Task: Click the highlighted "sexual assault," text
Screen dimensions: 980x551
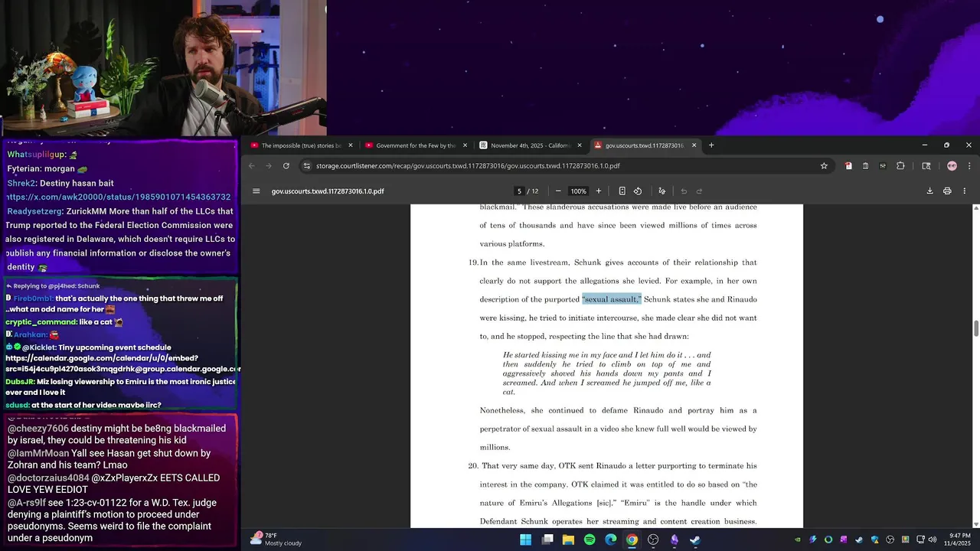Action: [612, 299]
